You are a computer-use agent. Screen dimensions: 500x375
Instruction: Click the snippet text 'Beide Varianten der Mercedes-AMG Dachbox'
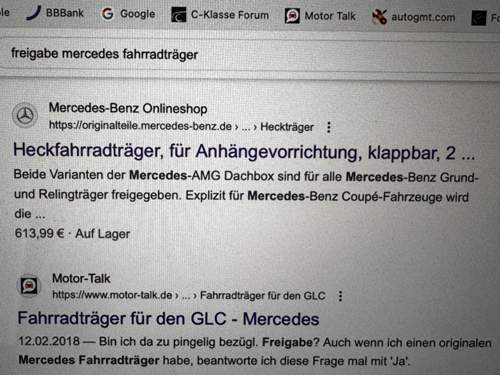[x=144, y=175]
